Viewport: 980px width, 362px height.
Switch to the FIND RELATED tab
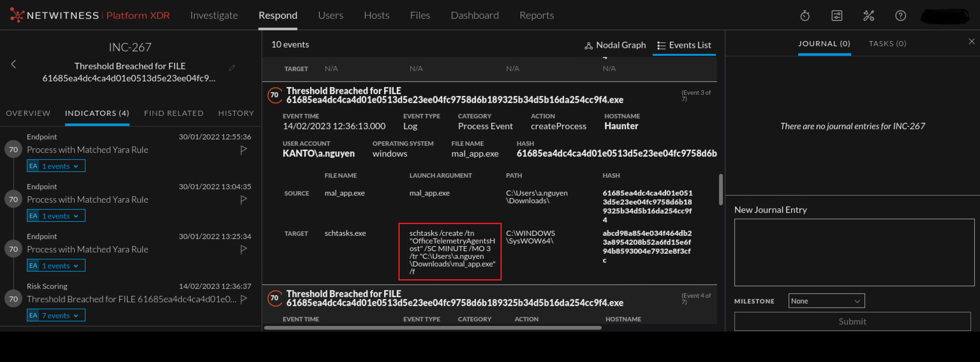[x=174, y=113]
